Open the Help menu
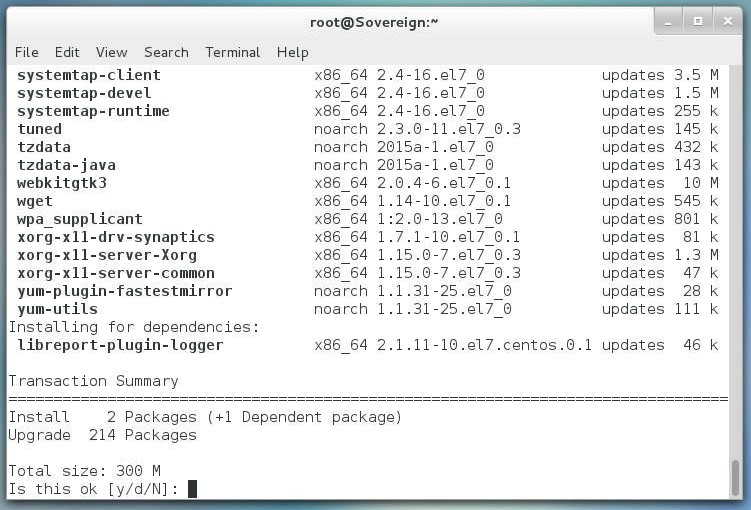 click(292, 52)
